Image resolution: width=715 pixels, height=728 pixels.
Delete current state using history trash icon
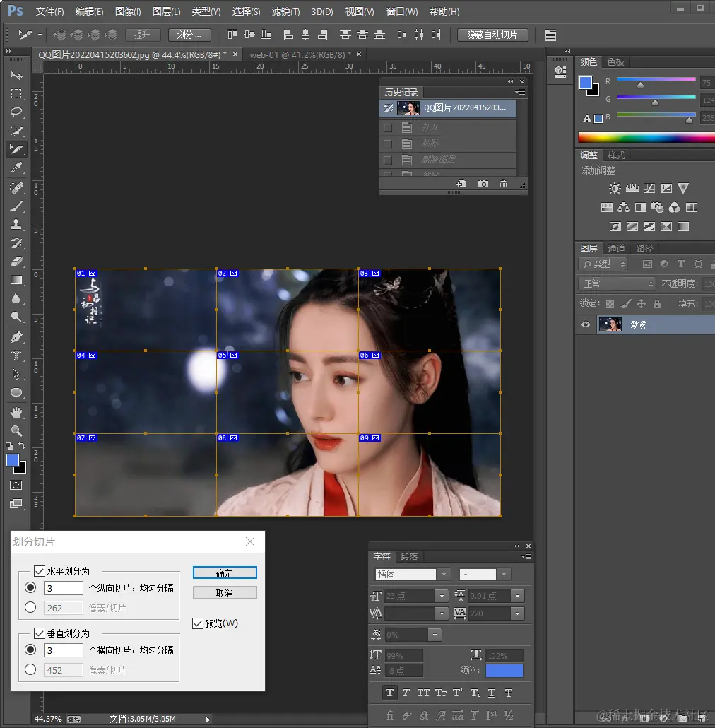coord(503,184)
